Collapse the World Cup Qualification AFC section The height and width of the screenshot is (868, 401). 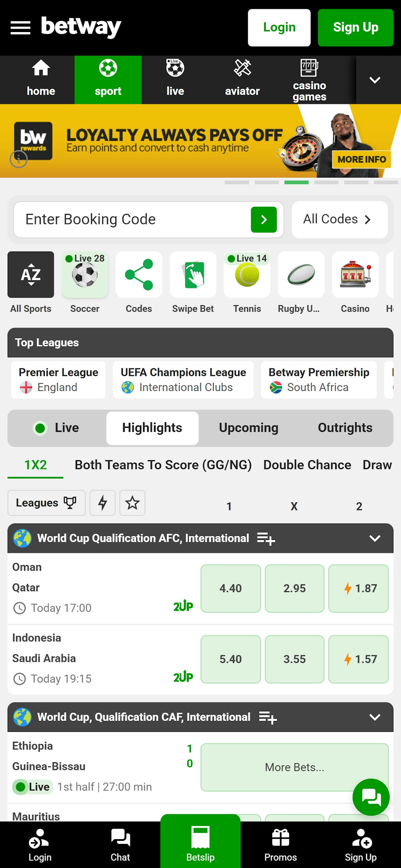point(375,538)
